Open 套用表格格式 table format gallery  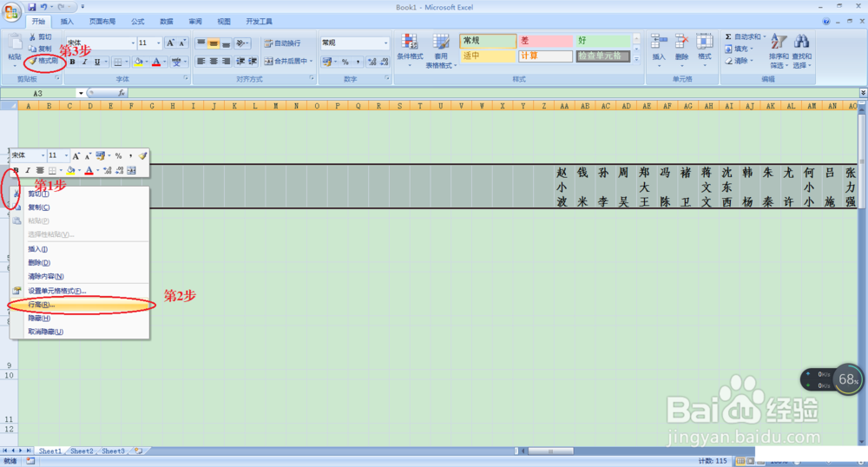pos(441,49)
